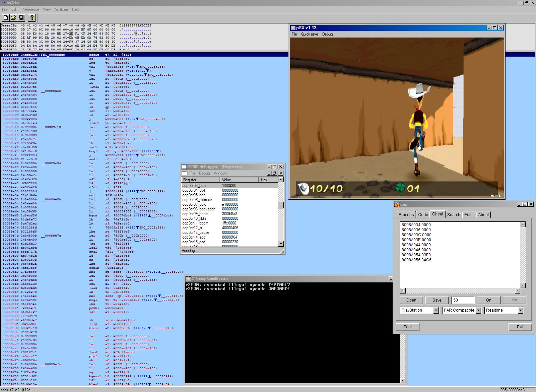The image size is (536, 392).
Task: Switch to Code tab in cep
Action: point(423,215)
